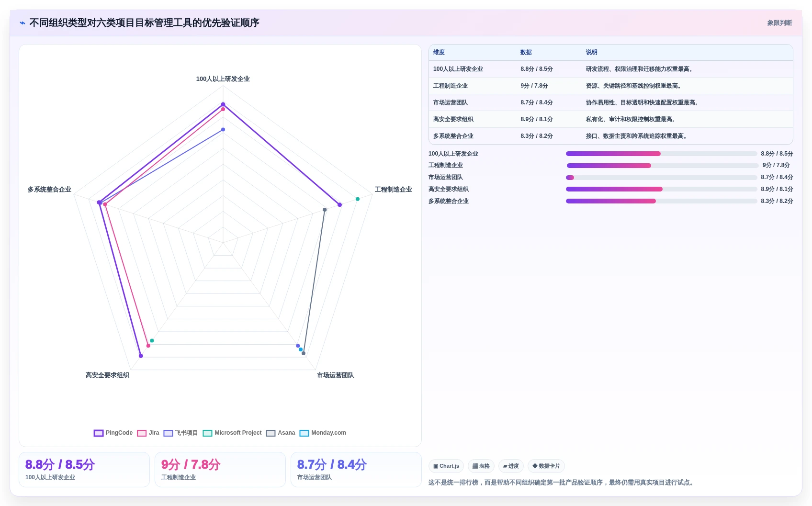Toggle Microsoft Project legend entry
The width and height of the screenshot is (812, 506).
232,433
